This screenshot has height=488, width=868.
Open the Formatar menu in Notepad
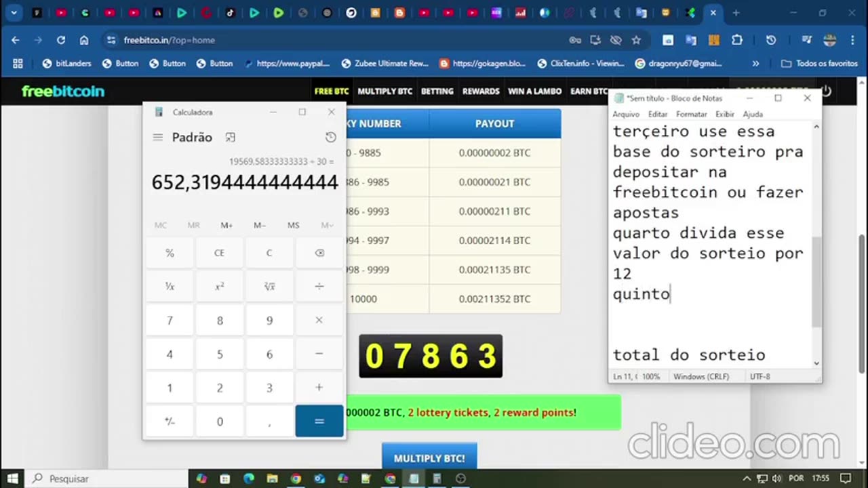pyautogui.click(x=691, y=115)
